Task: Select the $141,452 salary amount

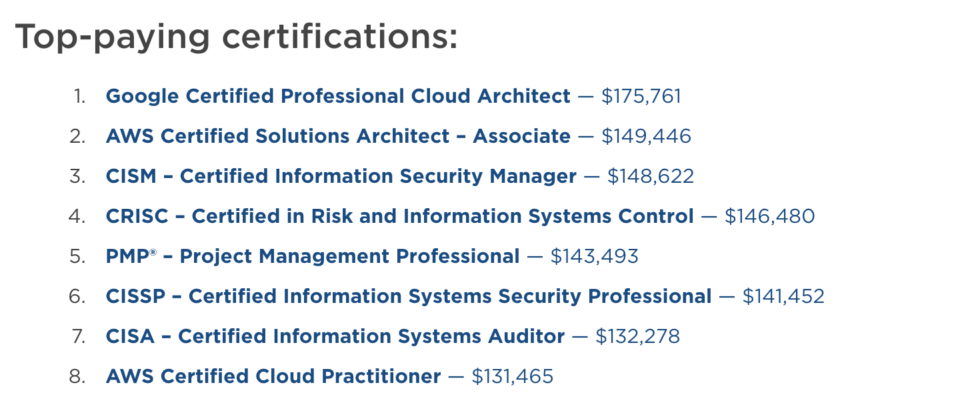Action: pos(783,297)
